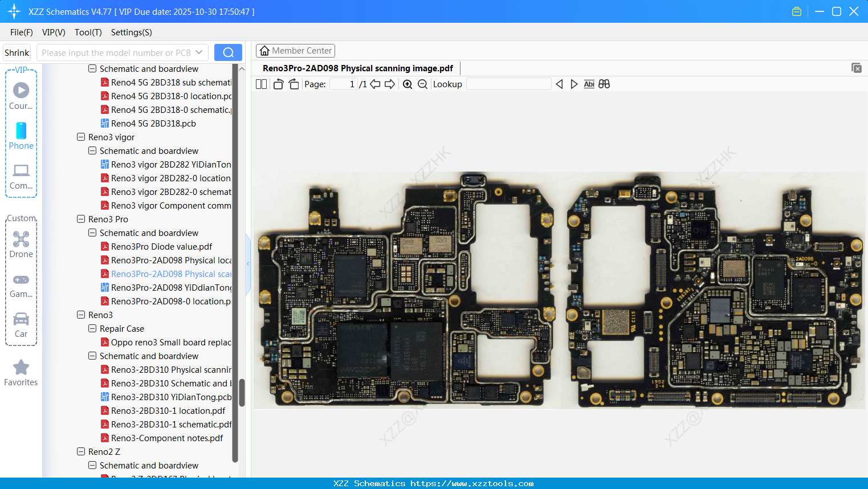Open the model number dropdown arrow
This screenshot has width=868, height=489.
coord(199,52)
